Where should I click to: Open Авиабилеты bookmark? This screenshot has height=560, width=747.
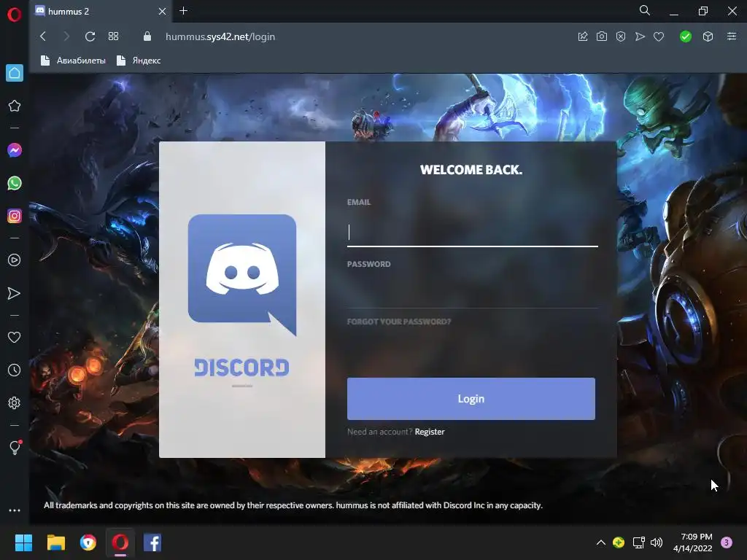(74, 61)
